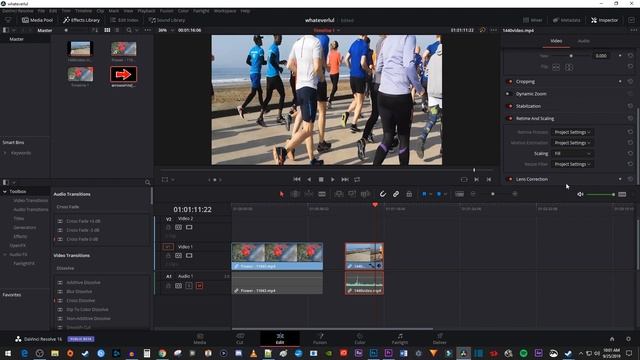Jump to last frame in viewer

click(x=345, y=180)
